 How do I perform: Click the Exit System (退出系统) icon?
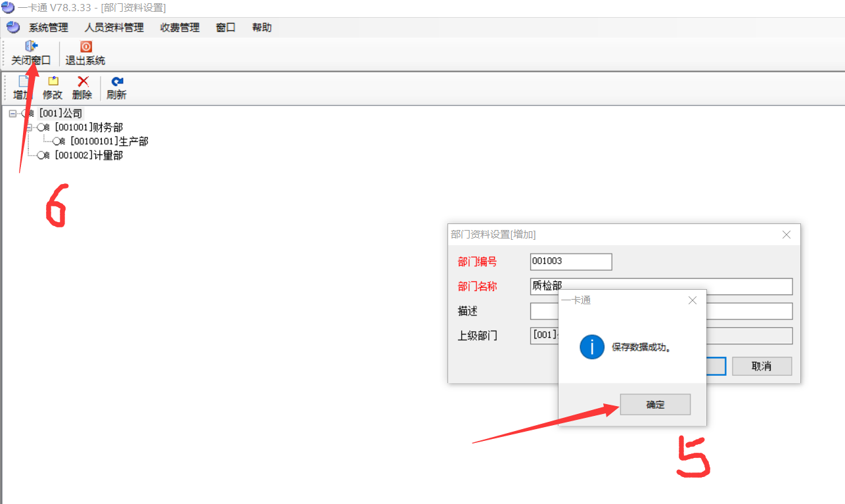click(85, 47)
